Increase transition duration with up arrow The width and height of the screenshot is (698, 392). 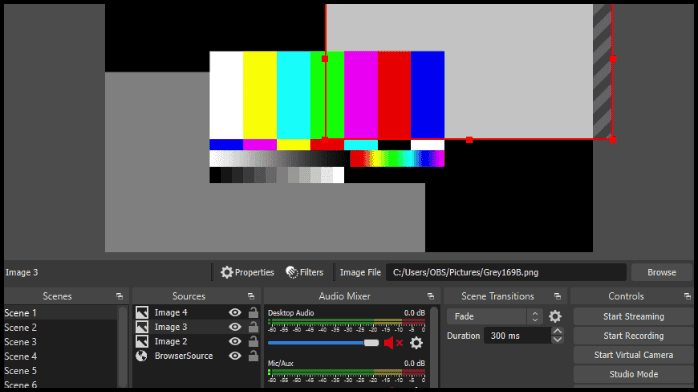tap(557, 331)
